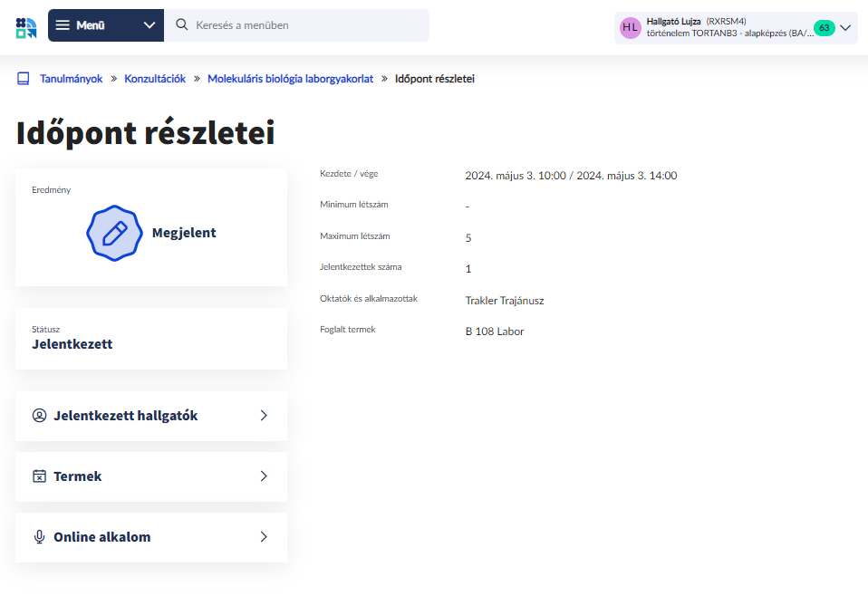This screenshot has height=596, width=868.
Task: Expand Online alkalom chevron arrow
Action: click(264, 537)
